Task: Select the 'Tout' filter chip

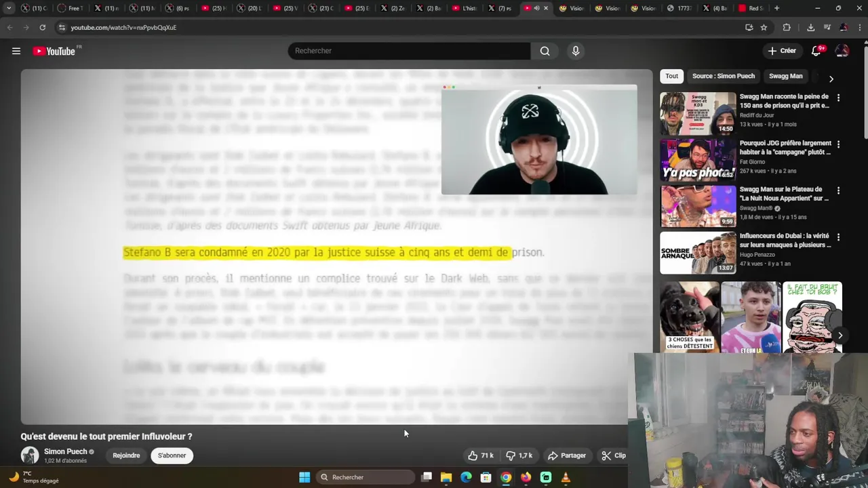Action: (x=671, y=76)
